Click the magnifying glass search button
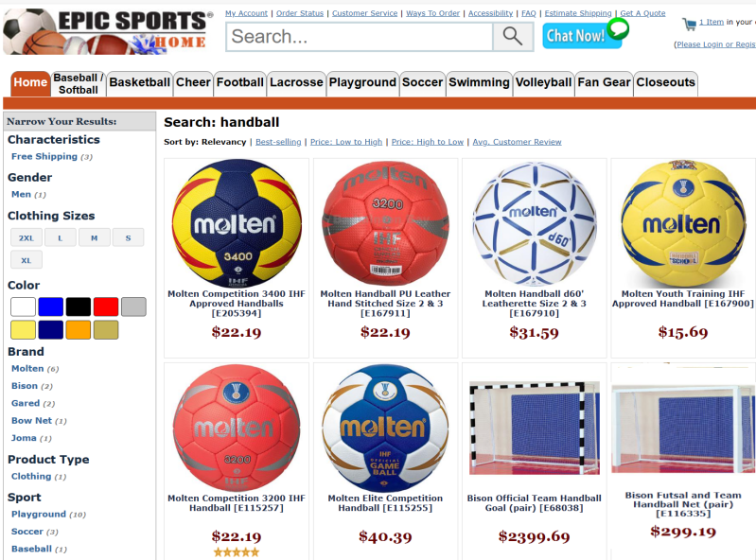This screenshot has width=756, height=560. point(513,37)
